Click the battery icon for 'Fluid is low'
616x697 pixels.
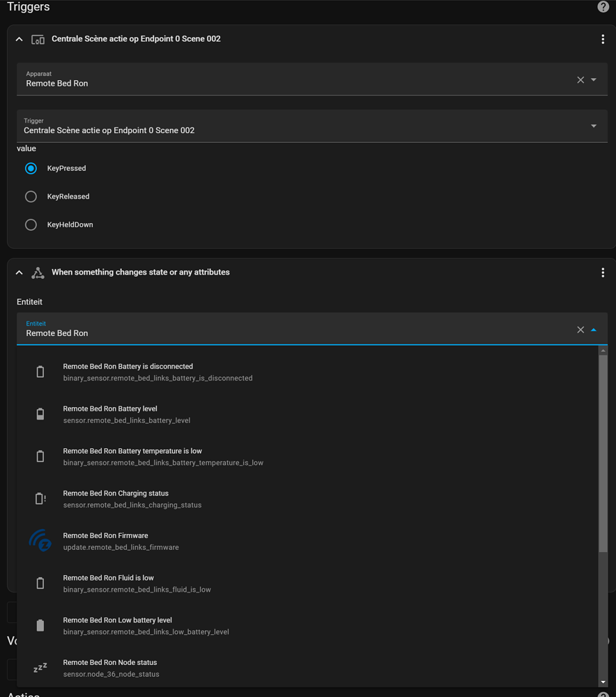tap(40, 583)
